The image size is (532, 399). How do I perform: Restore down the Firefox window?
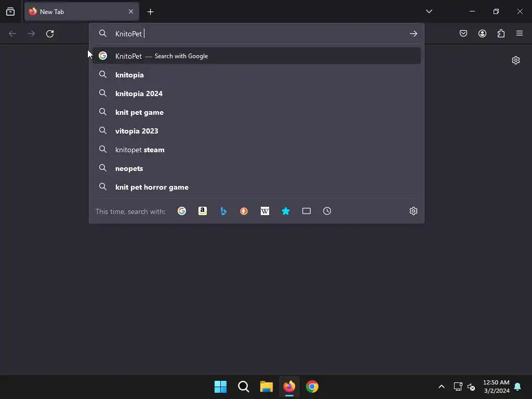point(496,11)
